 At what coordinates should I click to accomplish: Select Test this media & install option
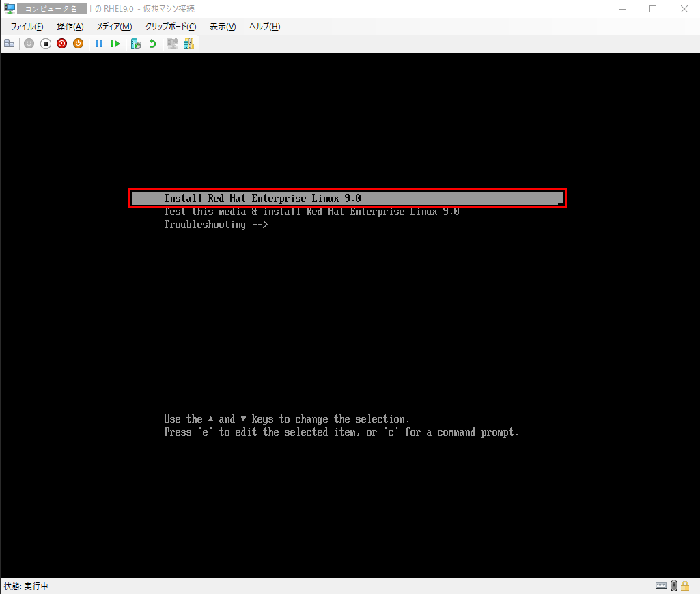pyautogui.click(x=311, y=211)
